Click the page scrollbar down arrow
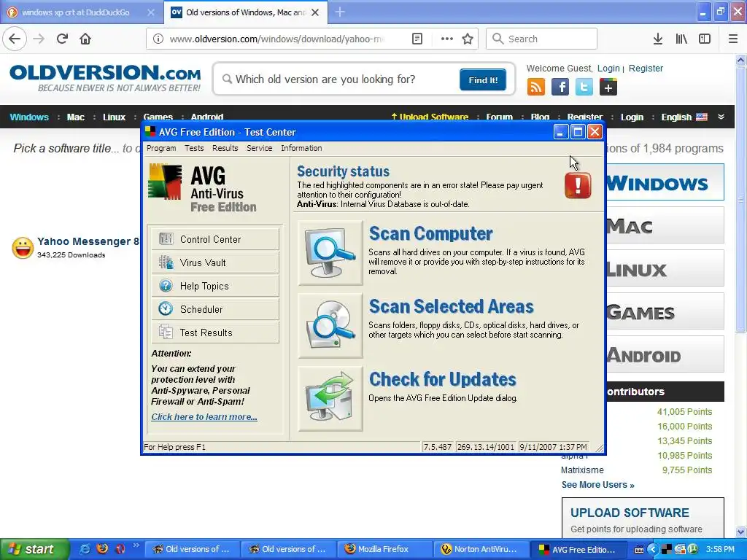 741,532
